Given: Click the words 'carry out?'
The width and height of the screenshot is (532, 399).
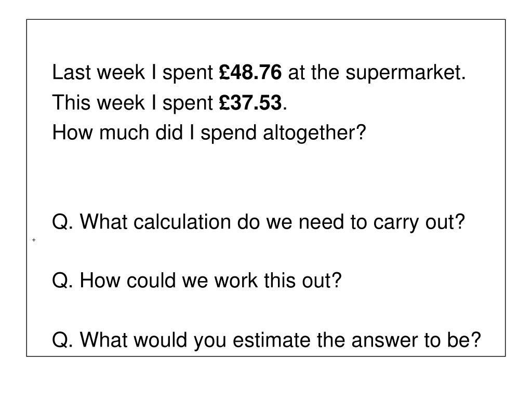Looking at the screenshot, I should point(419,223).
